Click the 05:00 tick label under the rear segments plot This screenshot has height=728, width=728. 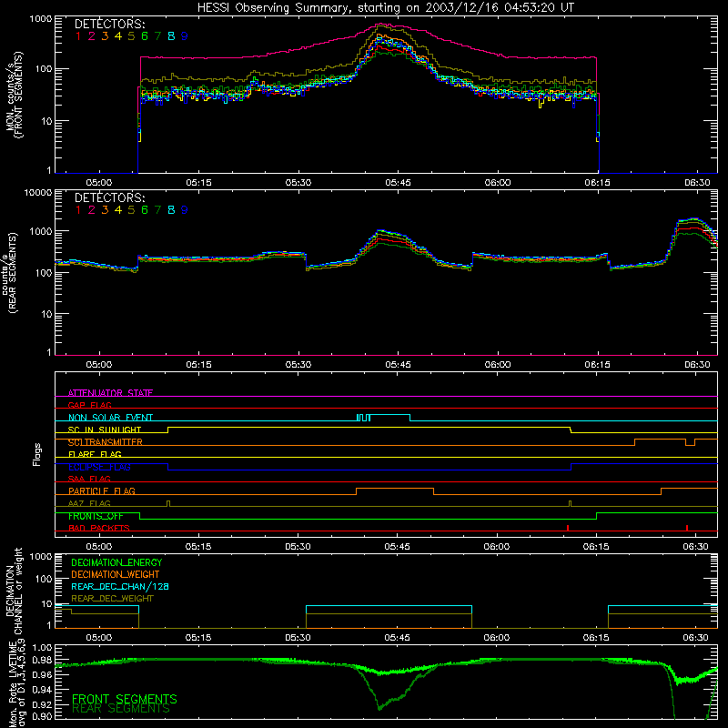click(99, 365)
